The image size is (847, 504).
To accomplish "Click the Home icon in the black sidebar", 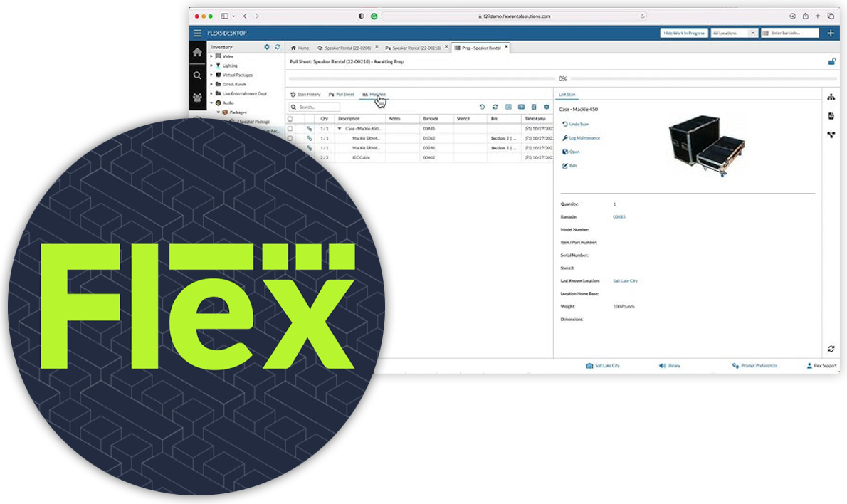I will click(x=197, y=53).
